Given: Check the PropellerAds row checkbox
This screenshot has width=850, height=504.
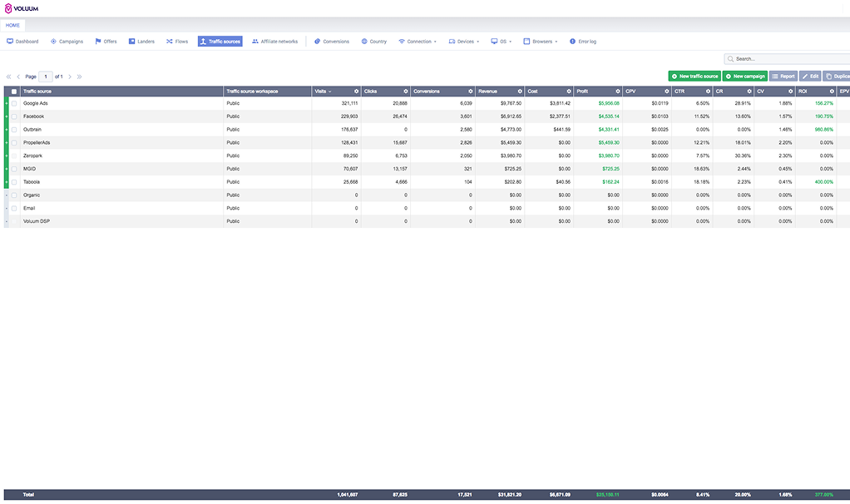Looking at the screenshot, I should [14, 142].
